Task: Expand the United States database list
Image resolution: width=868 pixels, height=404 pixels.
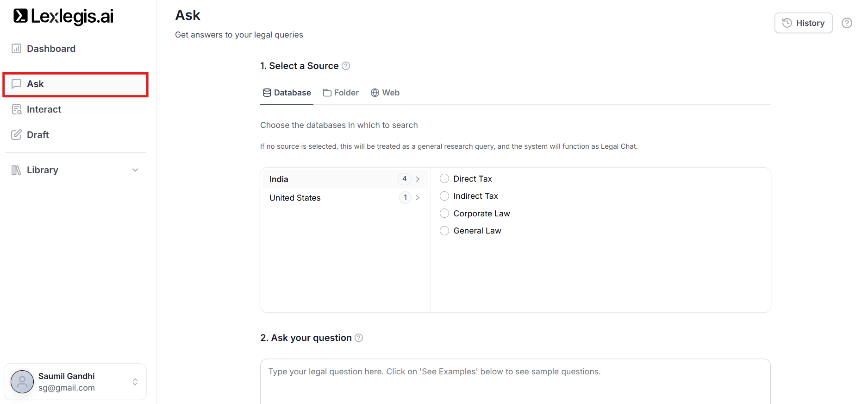Action: [x=417, y=198]
